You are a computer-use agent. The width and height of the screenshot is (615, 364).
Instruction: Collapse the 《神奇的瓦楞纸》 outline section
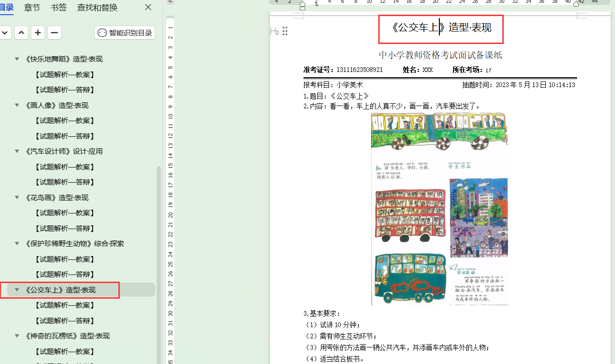17,336
